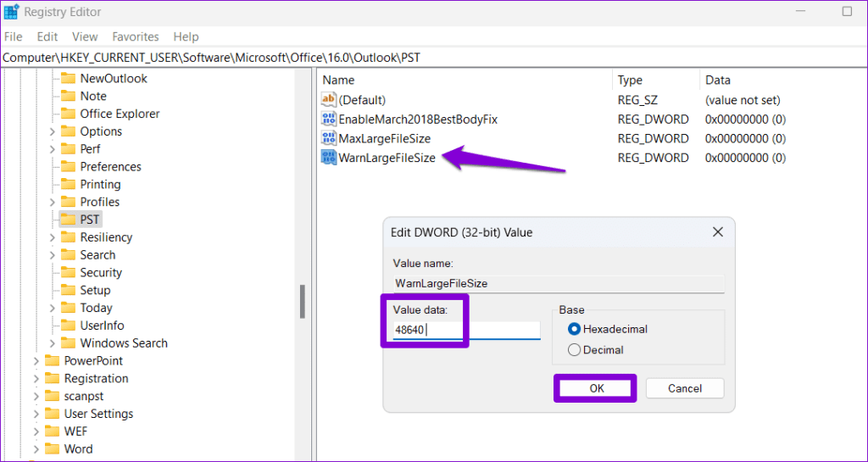
Task: Expand the PowerPoint key
Action: tap(36, 361)
